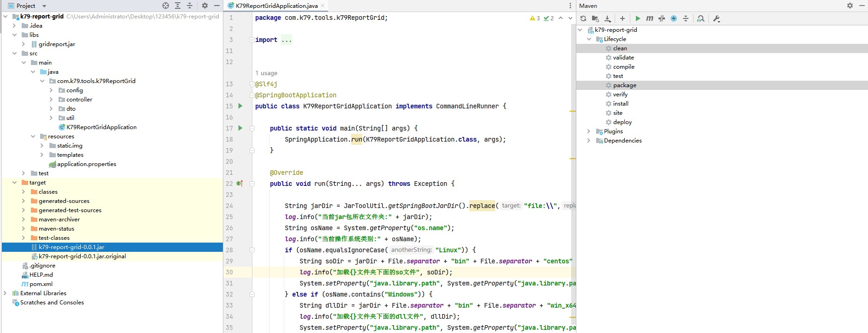Click Reload All Maven Projects icon

click(x=583, y=18)
